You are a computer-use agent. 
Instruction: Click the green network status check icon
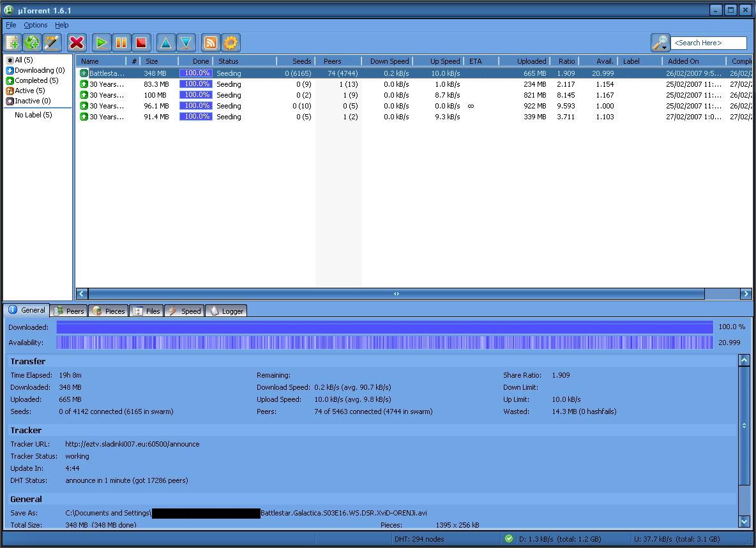click(x=509, y=539)
